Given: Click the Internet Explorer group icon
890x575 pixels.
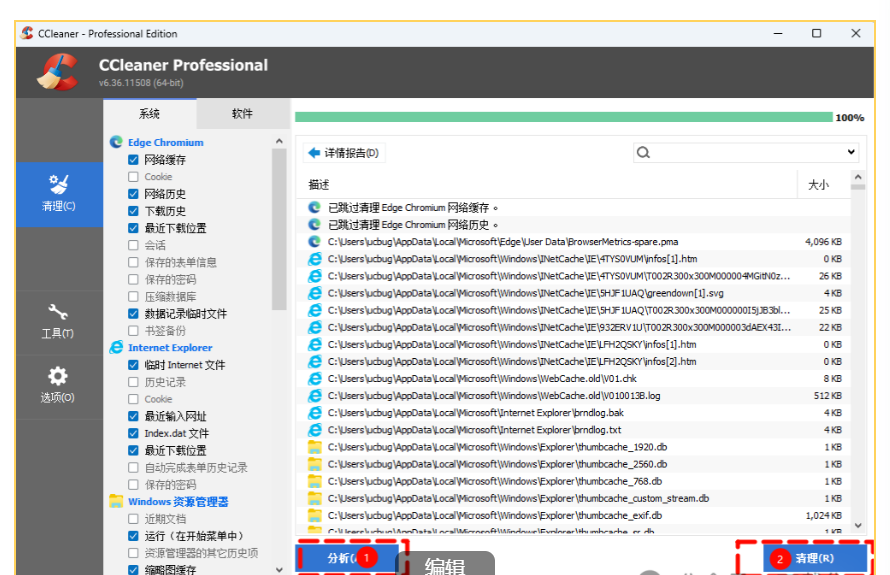Looking at the screenshot, I should tap(116, 347).
